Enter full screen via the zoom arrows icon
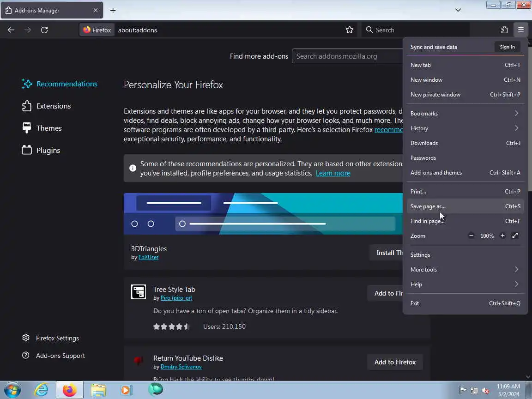532x399 pixels. 515,236
